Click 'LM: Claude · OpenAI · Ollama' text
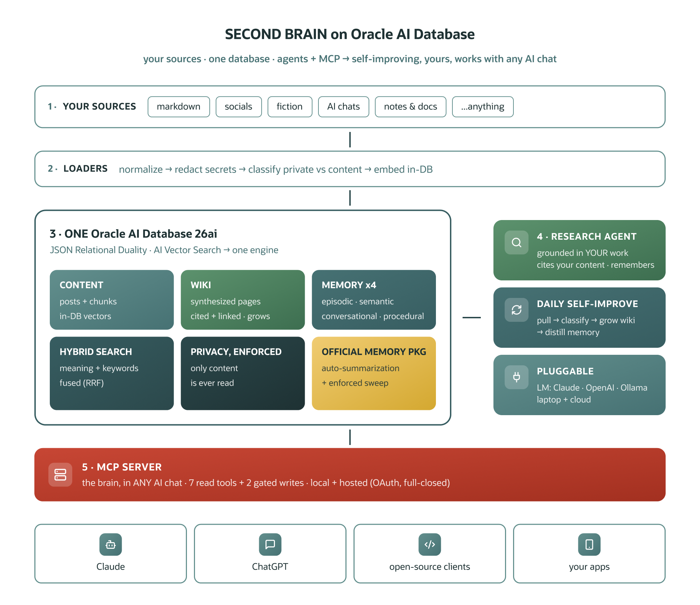This screenshot has width=700, height=605. click(x=592, y=388)
